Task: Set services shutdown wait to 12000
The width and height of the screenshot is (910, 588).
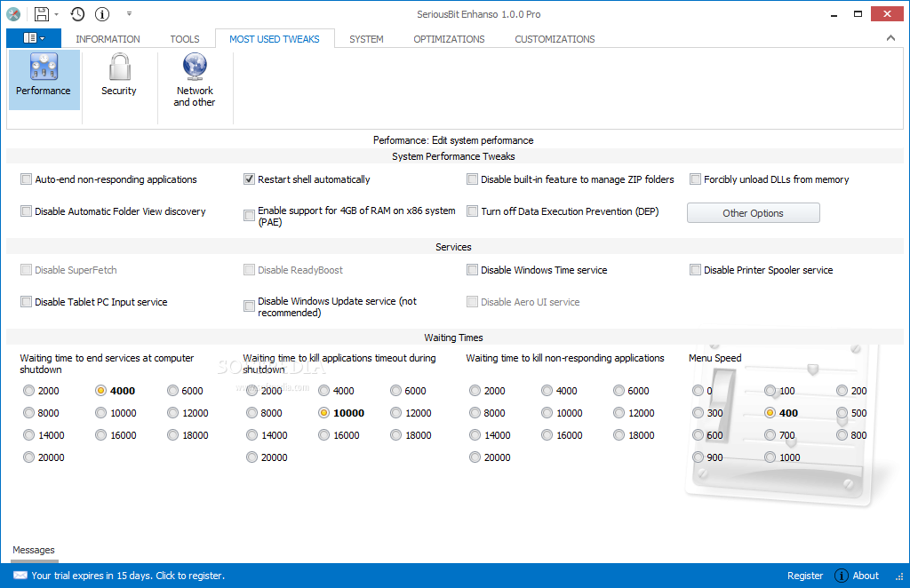Action: coord(173,413)
